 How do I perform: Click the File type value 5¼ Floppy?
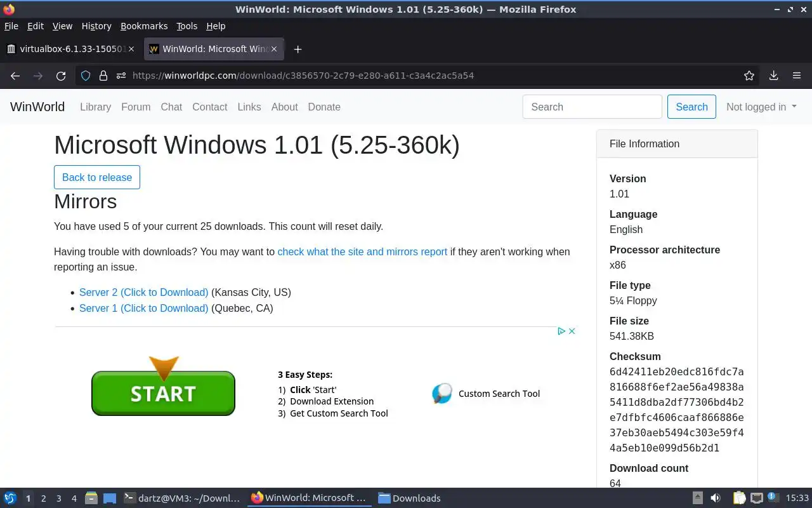coord(633,300)
